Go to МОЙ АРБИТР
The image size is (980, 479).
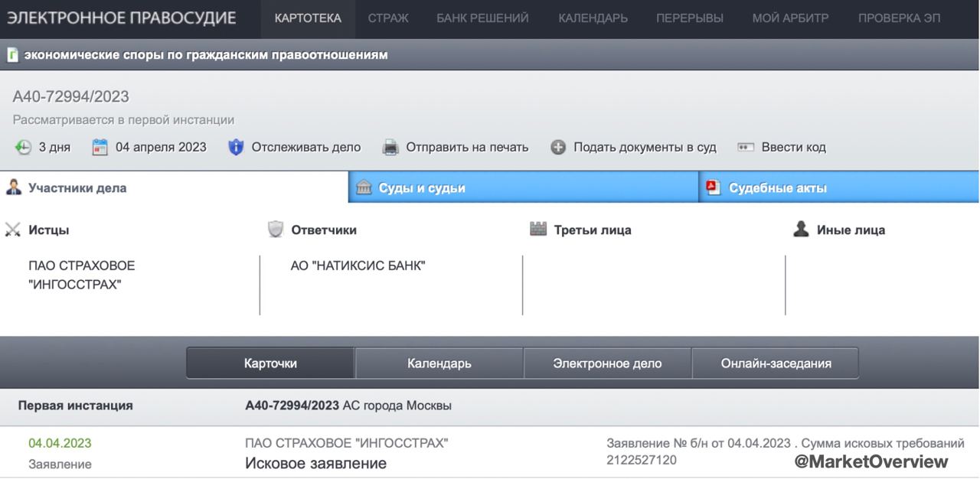pyautogui.click(x=790, y=18)
